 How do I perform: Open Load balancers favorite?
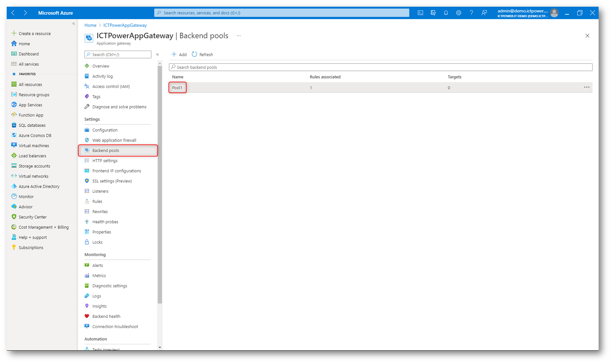pyautogui.click(x=29, y=156)
